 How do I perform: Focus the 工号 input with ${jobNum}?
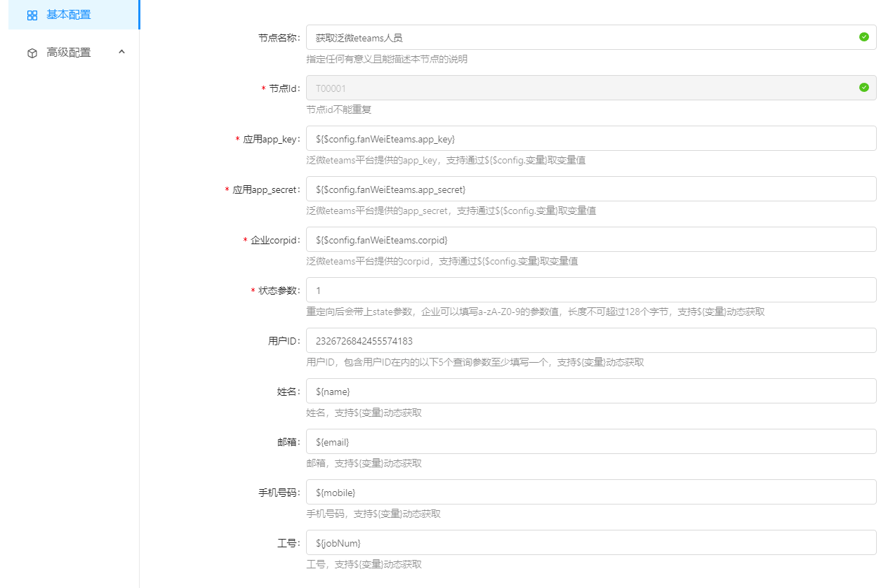coord(590,542)
